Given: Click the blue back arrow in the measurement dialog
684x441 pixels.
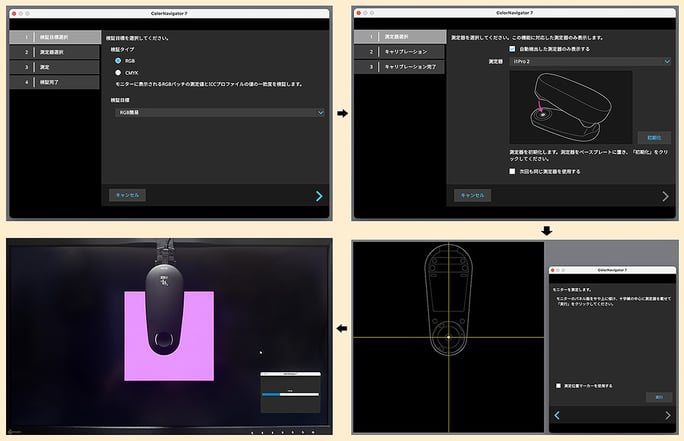Looking at the screenshot, I should point(556,414).
